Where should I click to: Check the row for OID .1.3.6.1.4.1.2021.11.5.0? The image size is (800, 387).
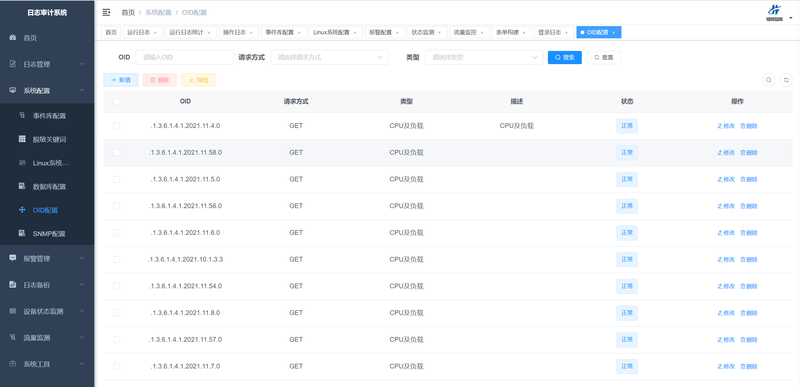(117, 179)
